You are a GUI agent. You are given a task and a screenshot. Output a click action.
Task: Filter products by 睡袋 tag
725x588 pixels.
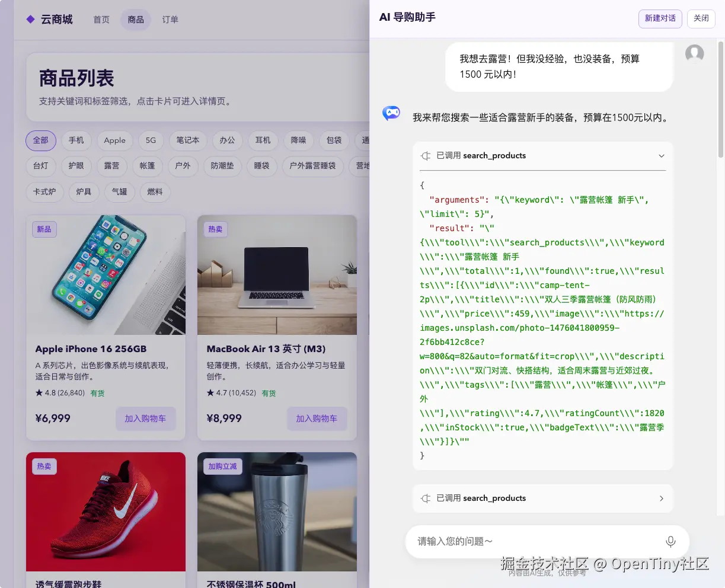[262, 166]
